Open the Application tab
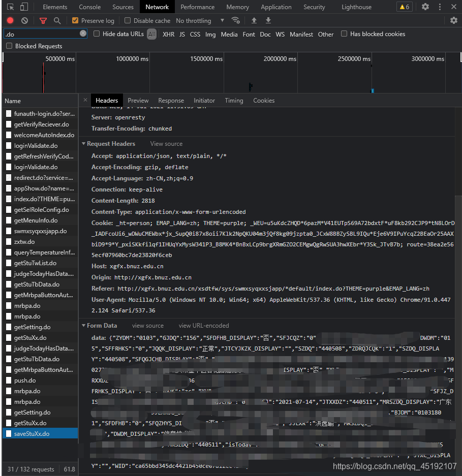Viewport: 462px width, 476px height. pos(276,7)
